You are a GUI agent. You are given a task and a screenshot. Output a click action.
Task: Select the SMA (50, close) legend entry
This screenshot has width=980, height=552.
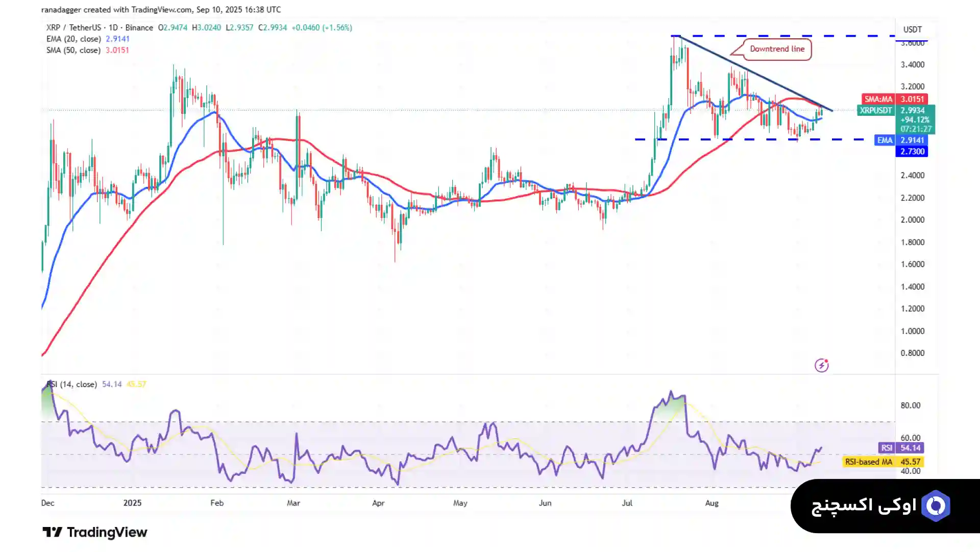[x=73, y=50]
